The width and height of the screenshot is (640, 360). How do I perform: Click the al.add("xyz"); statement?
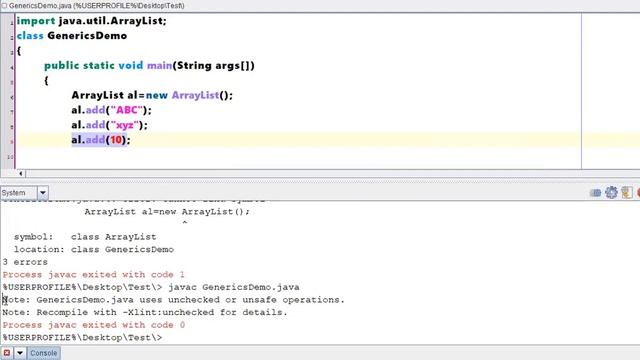(x=110, y=125)
